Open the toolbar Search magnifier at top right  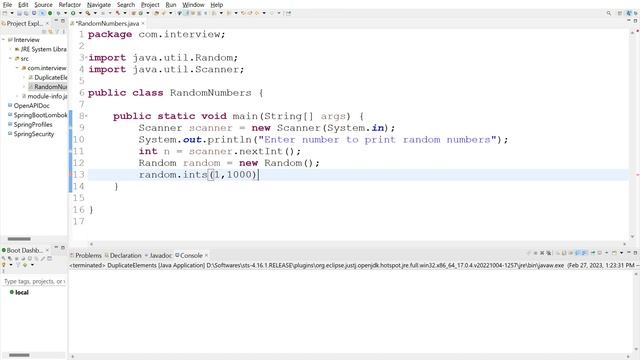point(609,13)
